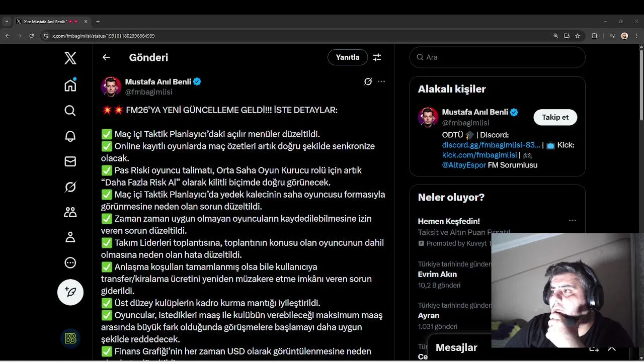Click Takip et button
The height and width of the screenshot is (362, 644).
pyautogui.click(x=555, y=117)
